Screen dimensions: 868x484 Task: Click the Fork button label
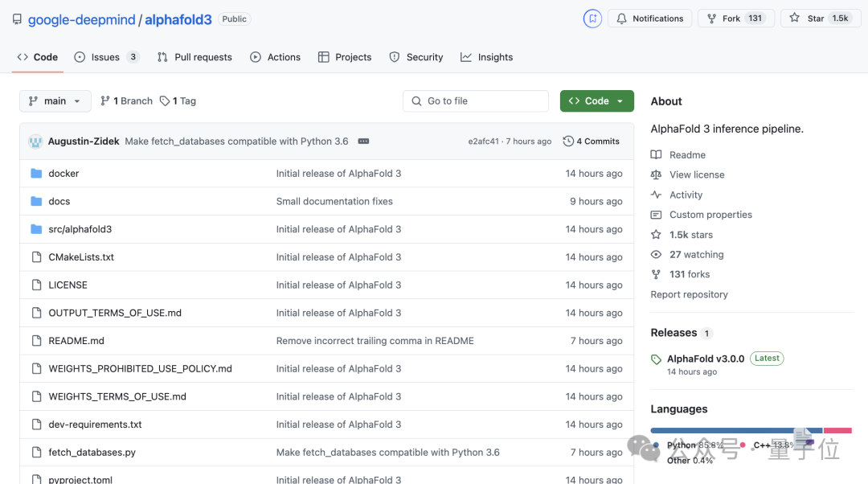coord(731,18)
